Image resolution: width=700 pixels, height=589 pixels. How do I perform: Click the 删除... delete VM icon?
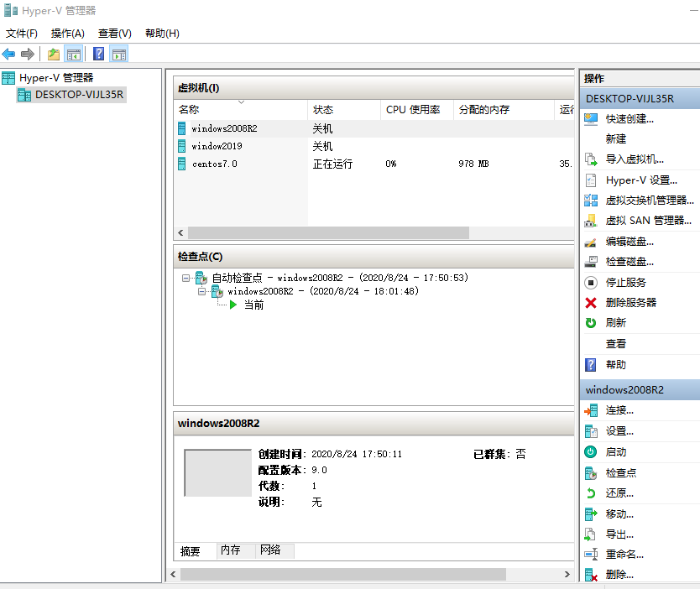coord(591,575)
